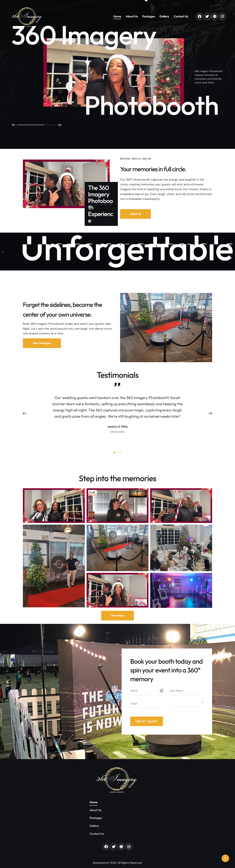Open the Facebook icon in footer
The image size is (235, 868).
[x=106, y=846]
